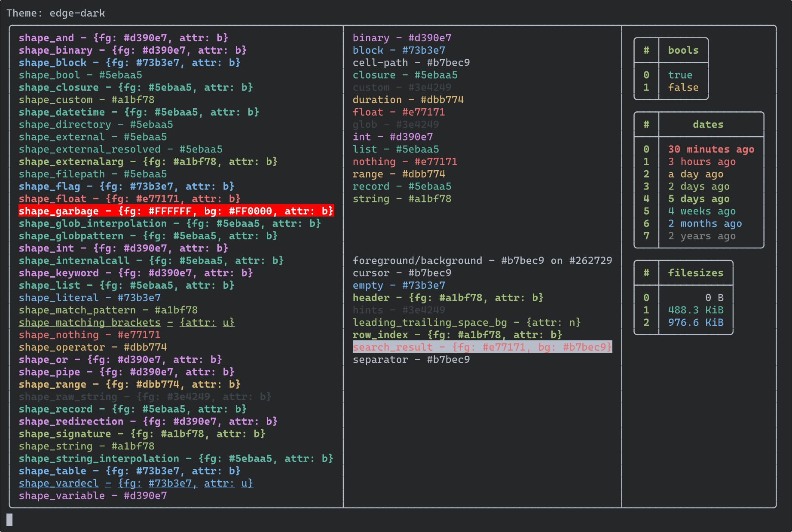The height and width of the screenshot is (532, 792).
Task: Select the shape_datetime line
Action: coord(139,112)
